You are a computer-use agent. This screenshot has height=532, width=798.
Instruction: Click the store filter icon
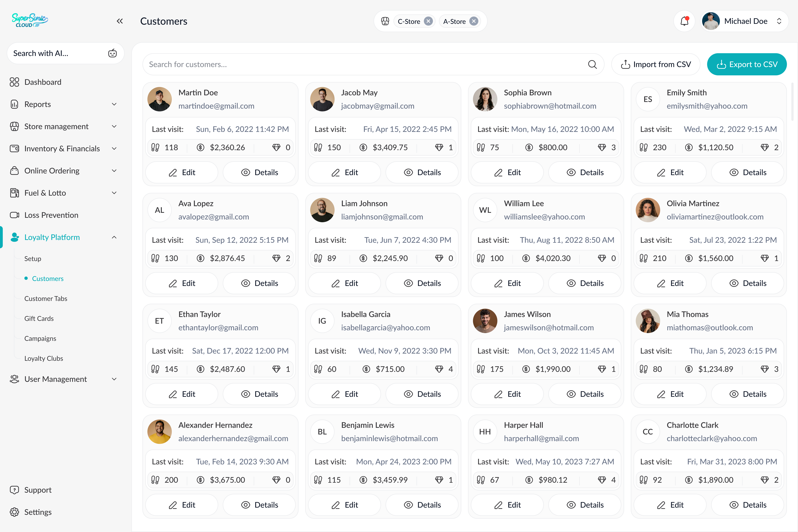(385, 21)
